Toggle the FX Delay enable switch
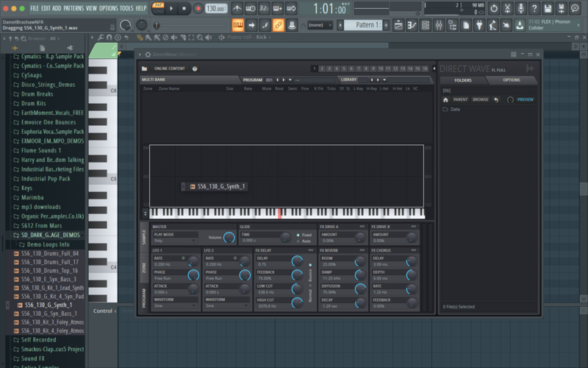Image resolution: width=588 pixels, height=368 pixels. point(310,250)
